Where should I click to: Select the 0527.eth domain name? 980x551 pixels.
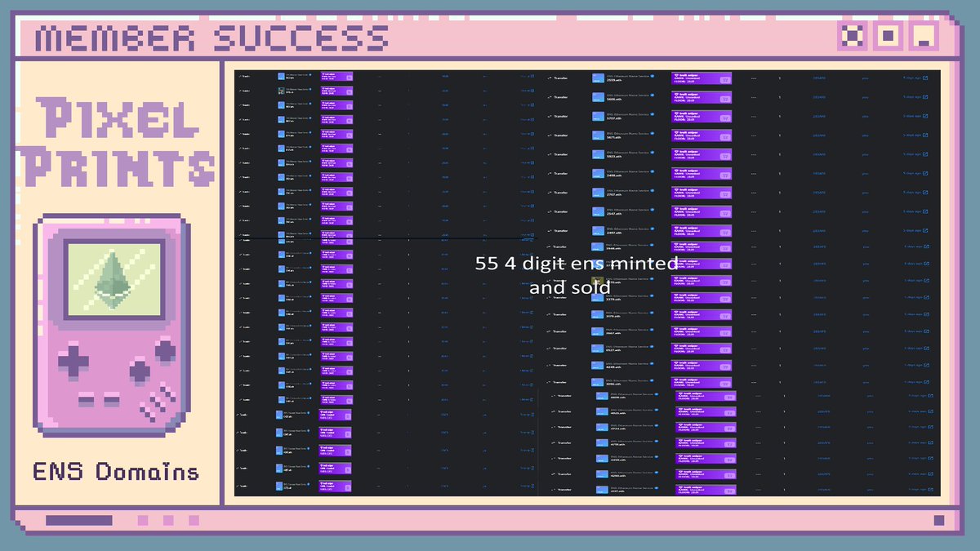(613, 350)
